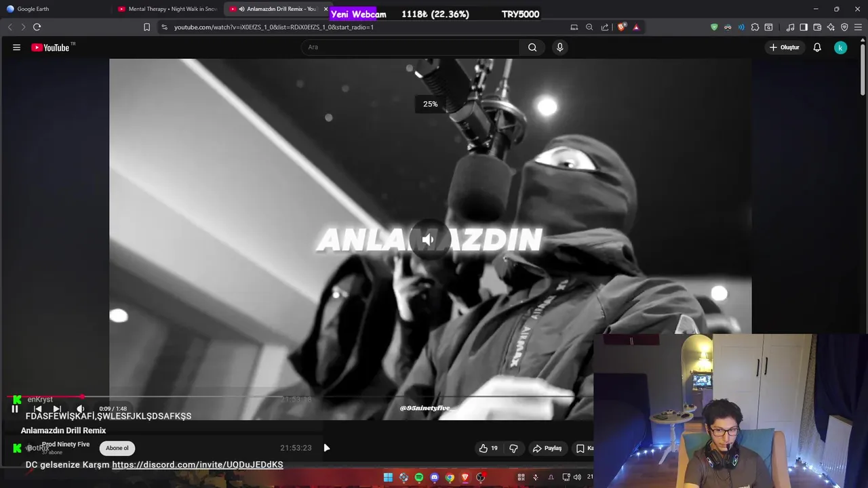Share this page from address bar
The height and width of the screenshot is (488, 868).
(x=604, y=27)
